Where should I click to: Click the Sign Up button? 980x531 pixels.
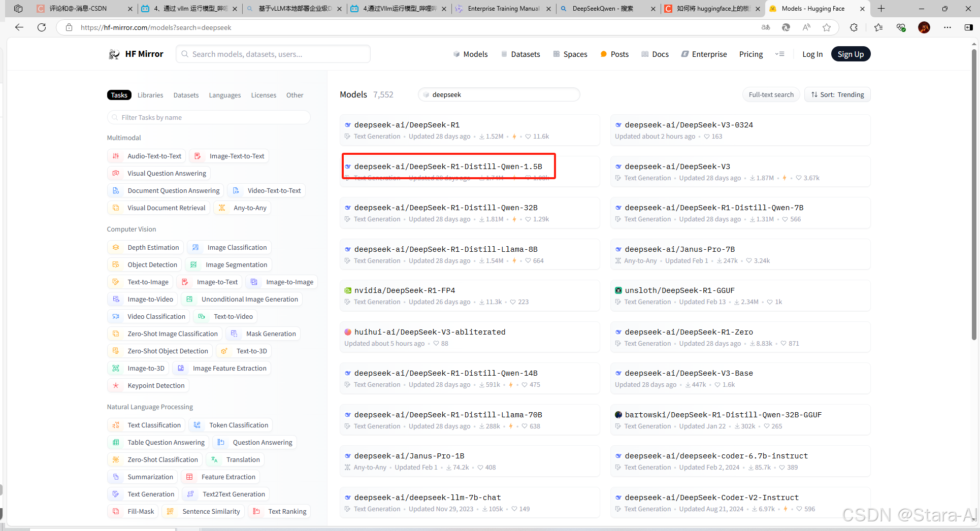[x=851, y=54]
